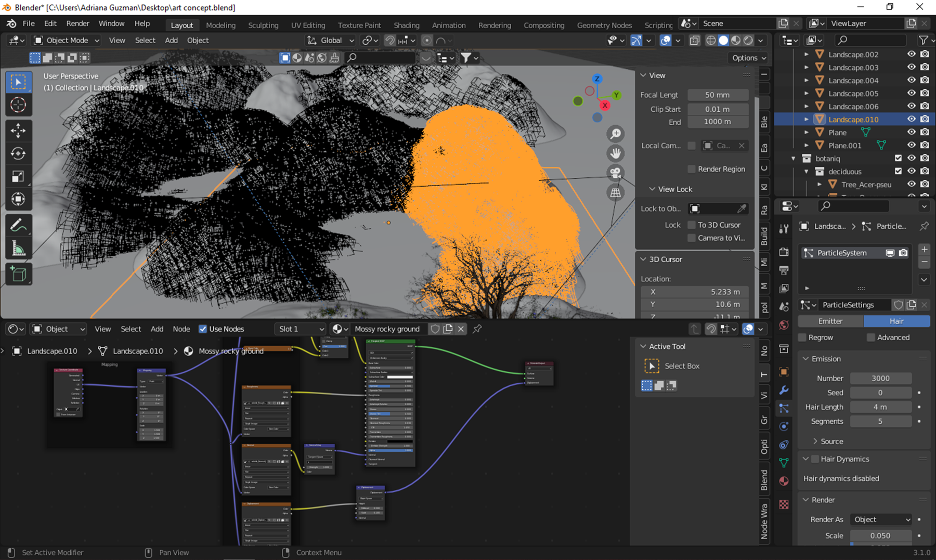Select the Measure tool
936x560 pixels.
pyautogui.click(x=18, y=249)
